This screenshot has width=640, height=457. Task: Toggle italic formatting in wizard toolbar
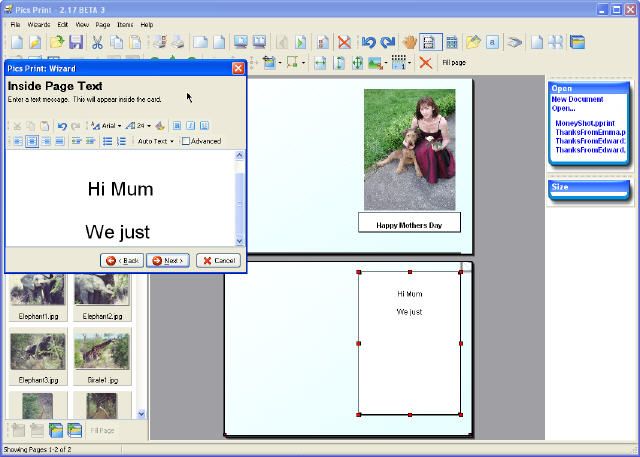[190, 126]
